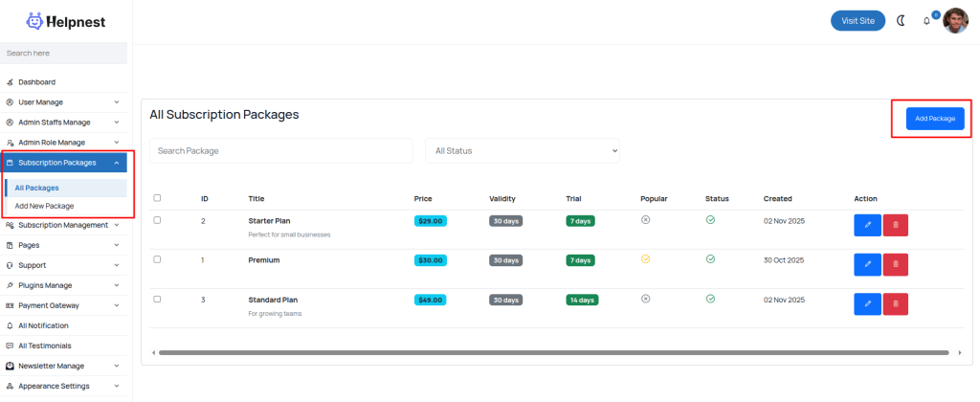Expand the User Manage sidebar menu
Viewport: 980px width, 402px height.
tap(63, 101)
